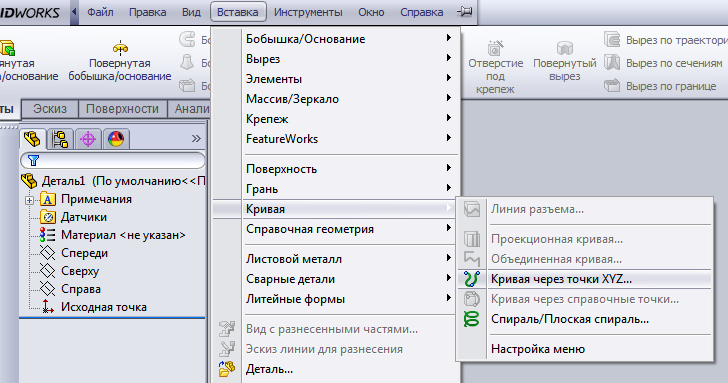Expand the panel tabs double chevron

(x=196, y=138)
